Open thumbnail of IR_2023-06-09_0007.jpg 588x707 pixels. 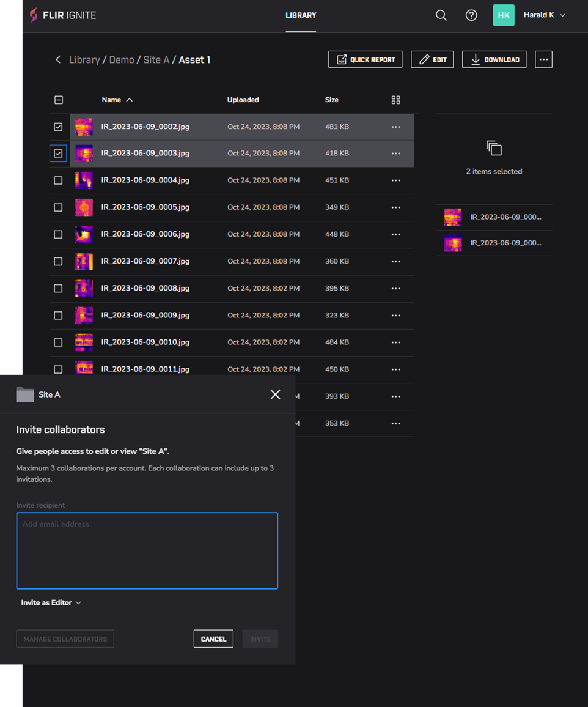(84, 261)
